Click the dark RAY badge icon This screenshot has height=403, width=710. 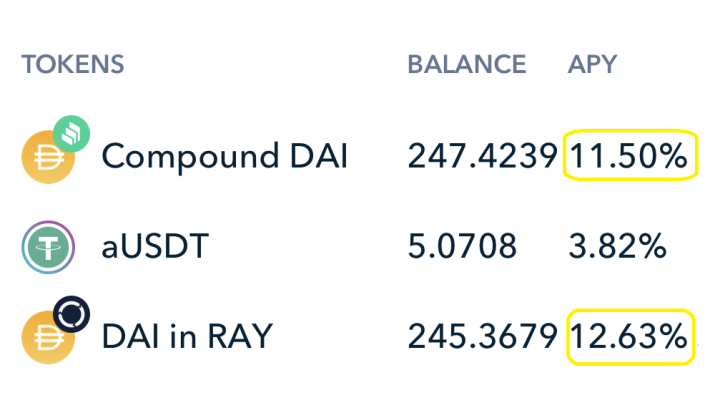(71, 313)
